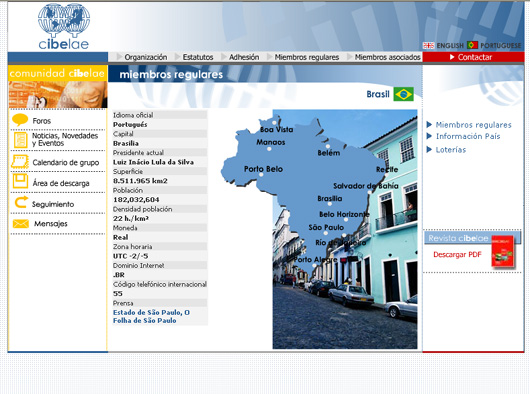Click the Foros speech bubble icon
The width and height of the screenshot is (530, 394).
click(x=20, y=120)
